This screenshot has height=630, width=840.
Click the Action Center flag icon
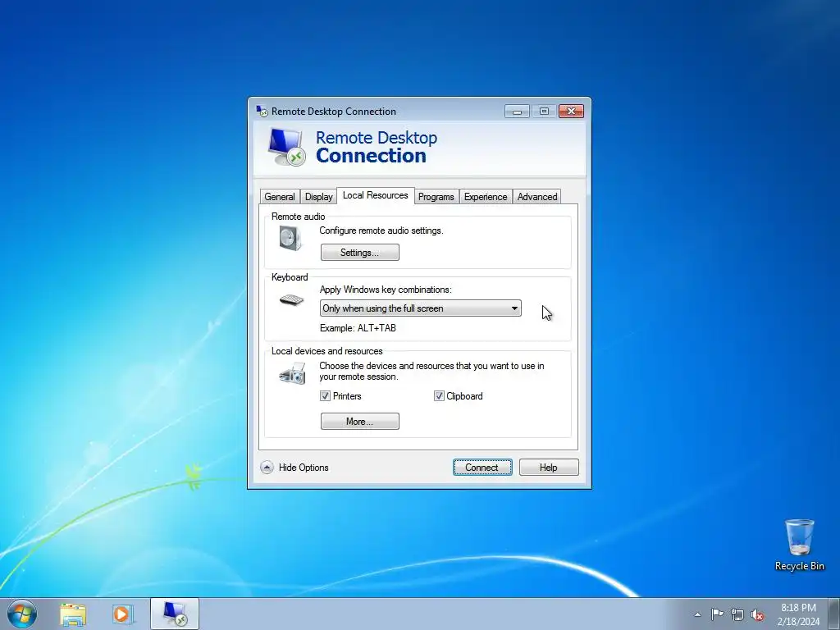click(x=717, y=614)
